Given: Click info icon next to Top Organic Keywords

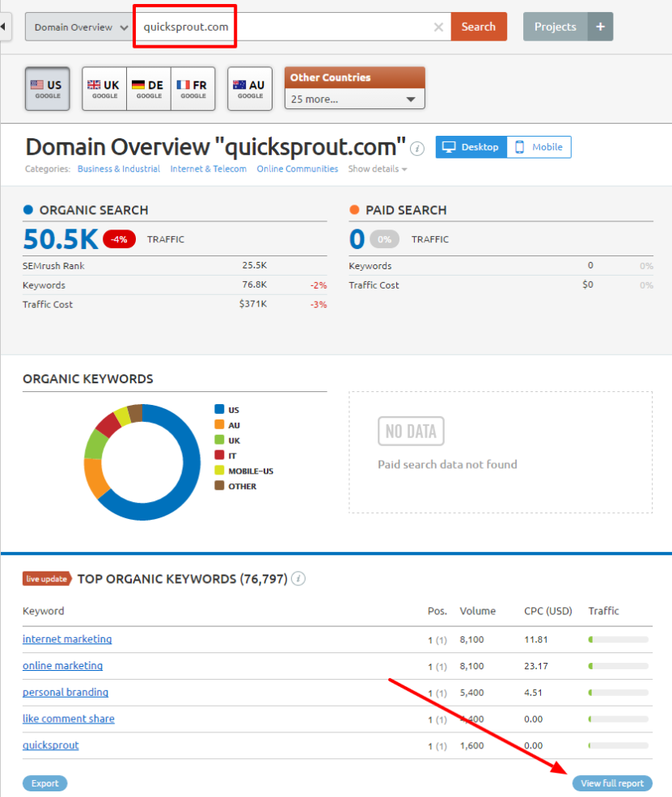Looking at the screenshot, I should 299,579.
